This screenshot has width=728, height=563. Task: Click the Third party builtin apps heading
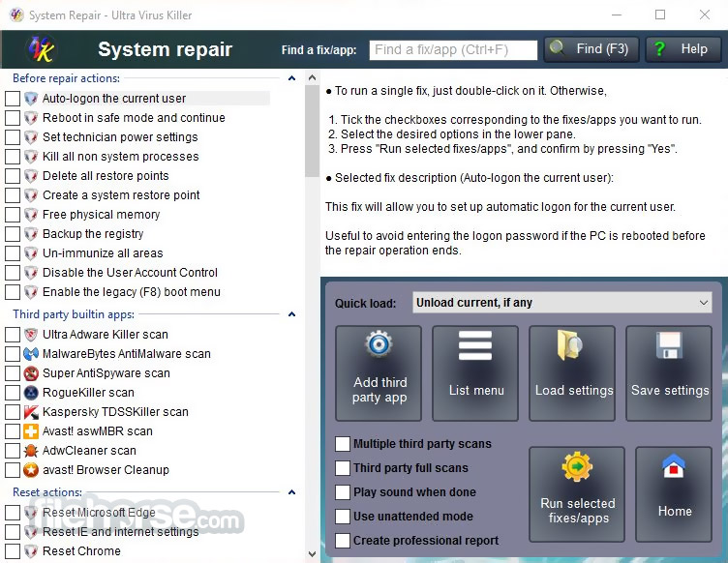[x=74, y=314]
